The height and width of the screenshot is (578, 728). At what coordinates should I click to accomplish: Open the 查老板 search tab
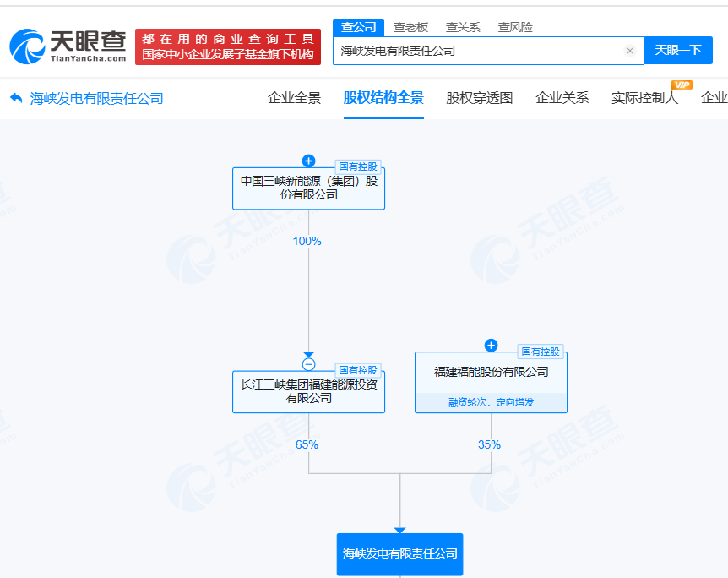coord(411,27)
